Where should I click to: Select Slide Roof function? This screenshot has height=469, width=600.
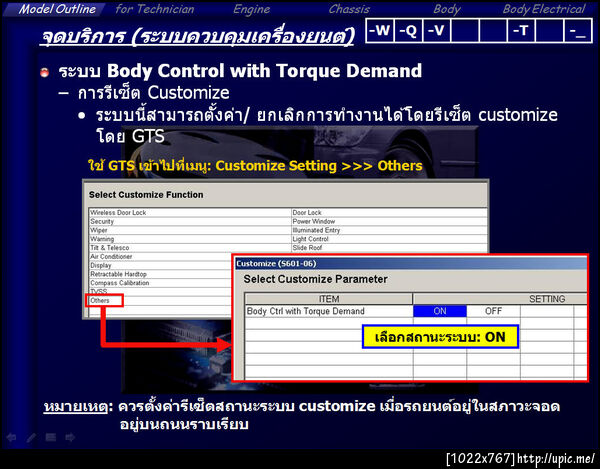(389, 248)
